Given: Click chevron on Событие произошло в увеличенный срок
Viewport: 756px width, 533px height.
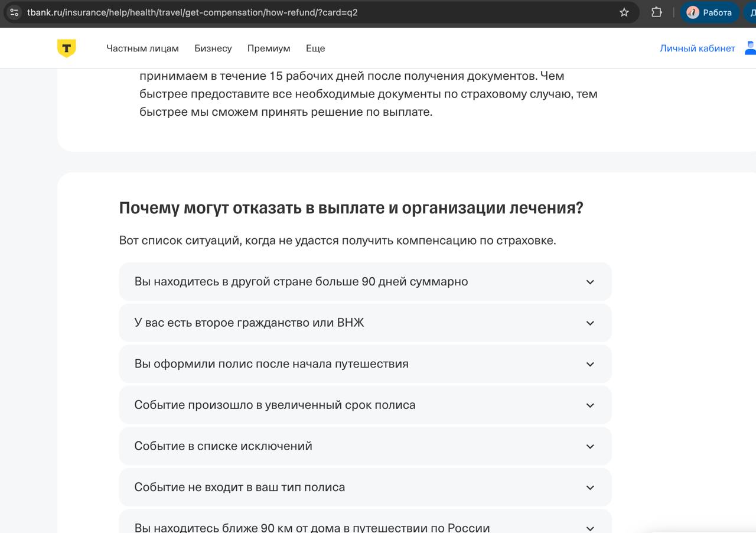Looking at the screenshot, I should pos(589,405).
